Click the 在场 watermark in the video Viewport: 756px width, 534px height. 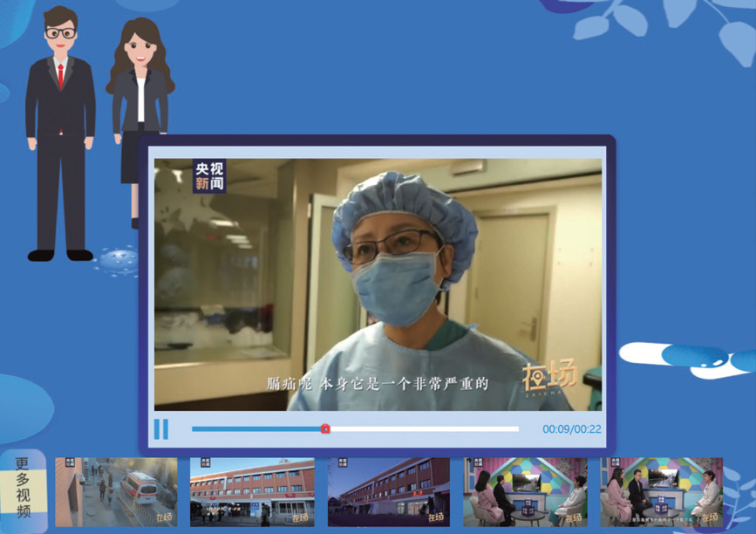click(549, 377)
